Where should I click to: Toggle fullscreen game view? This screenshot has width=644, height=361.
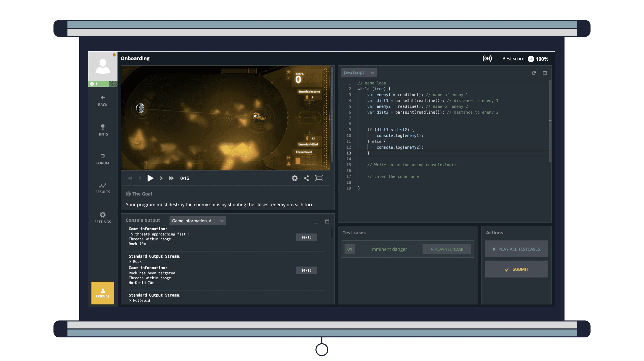click(319, 178)
